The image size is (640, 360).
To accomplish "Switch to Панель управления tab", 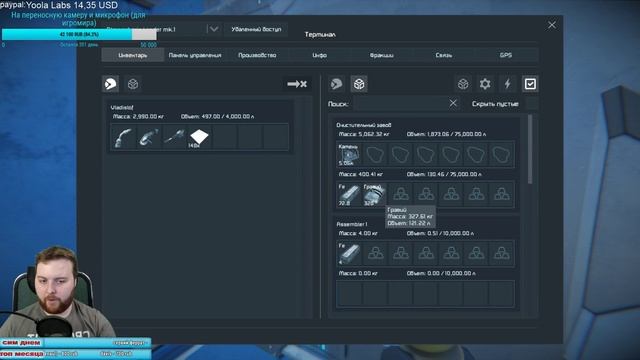I will tap(195, 55).
